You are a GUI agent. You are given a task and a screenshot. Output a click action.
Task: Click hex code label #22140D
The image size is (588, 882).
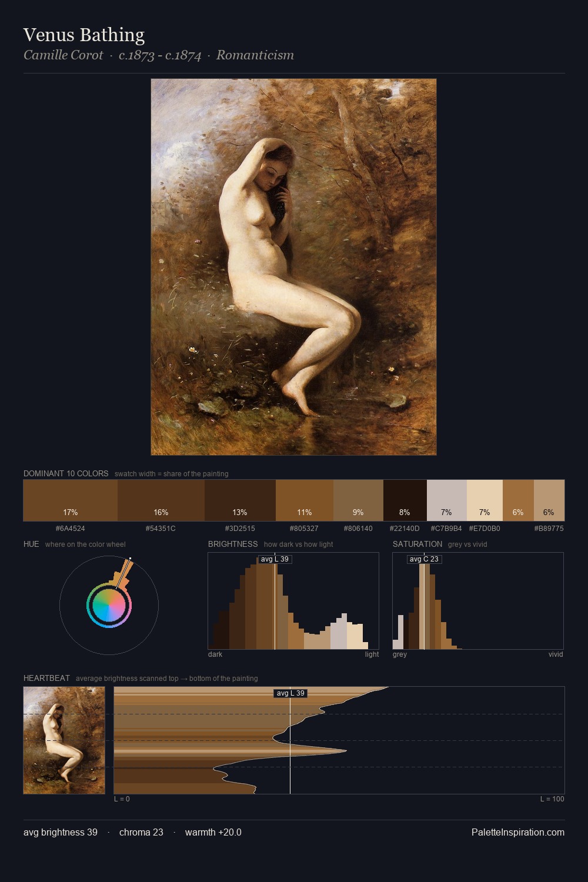click(405, 529)
